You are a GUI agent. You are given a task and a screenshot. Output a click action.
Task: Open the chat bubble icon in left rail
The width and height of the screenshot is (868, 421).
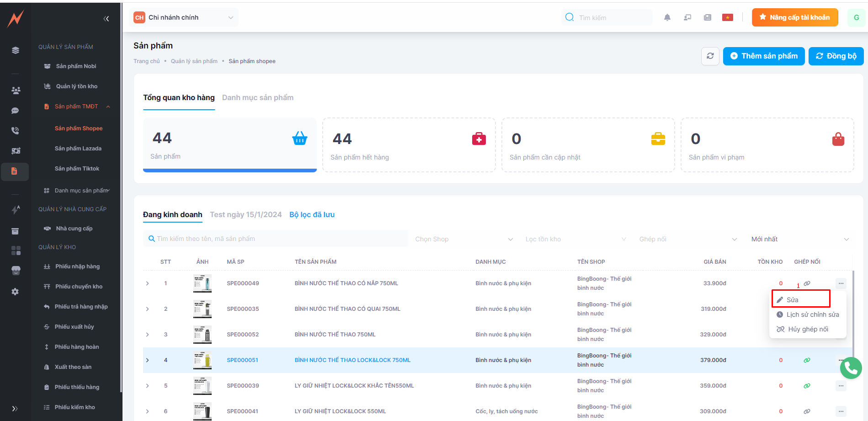tap(15, 111)
